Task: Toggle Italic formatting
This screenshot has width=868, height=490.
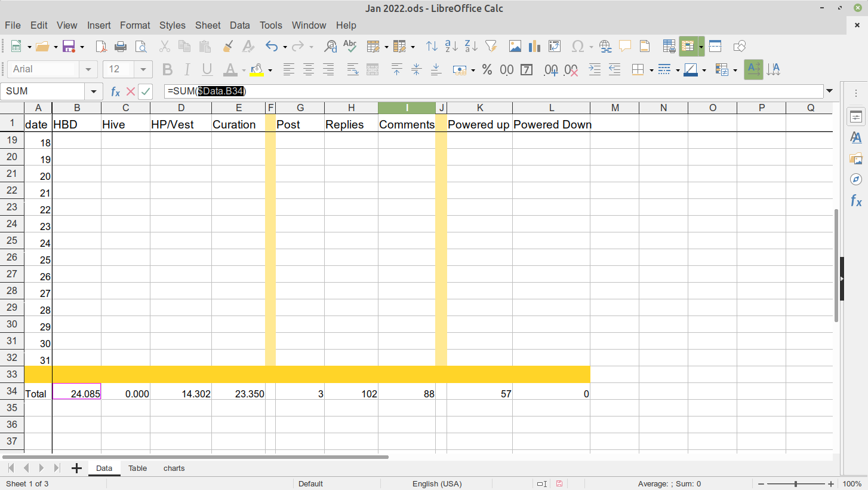Action: [187, 70]
